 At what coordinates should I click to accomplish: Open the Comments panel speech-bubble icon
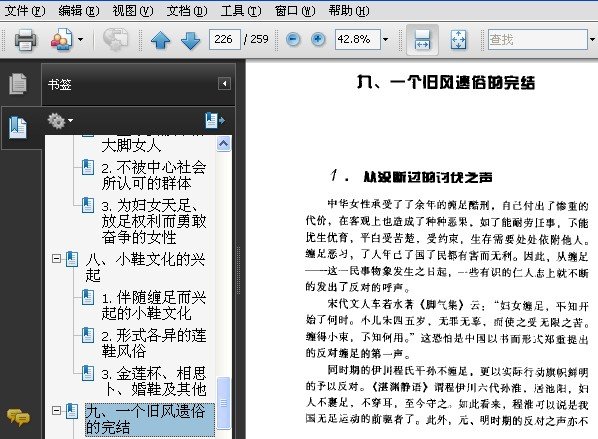point(18,417)
